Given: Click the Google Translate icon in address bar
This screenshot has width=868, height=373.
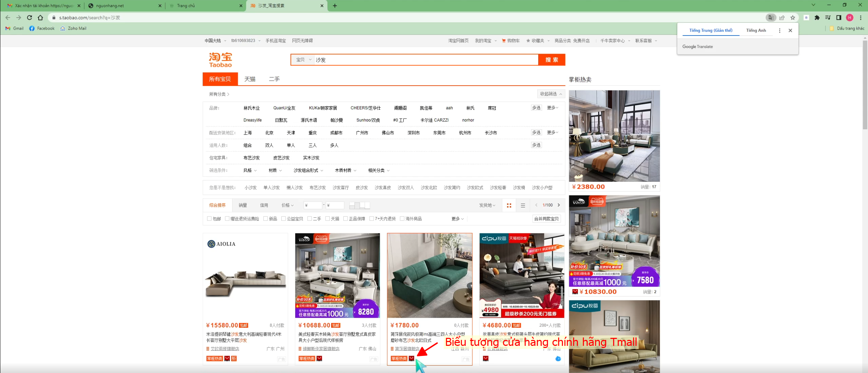Looking at the screenshot, I should point(771,18).
